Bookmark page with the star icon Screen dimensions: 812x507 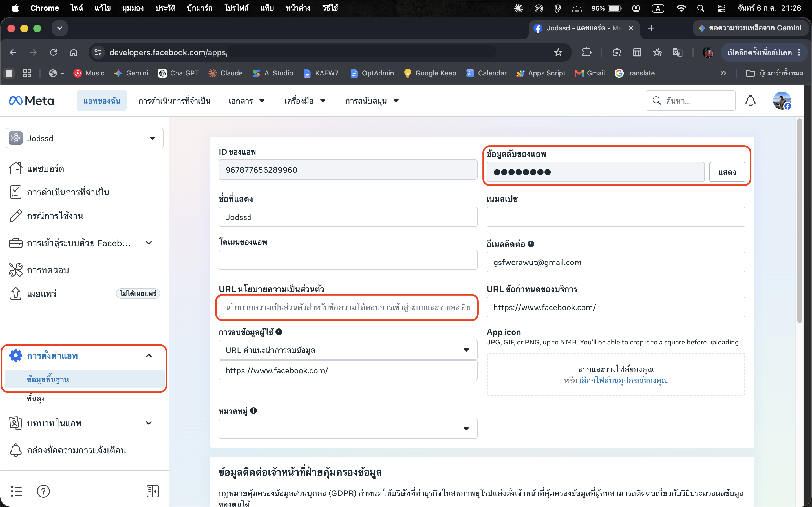pyautogui.click(x=558, y=52)
